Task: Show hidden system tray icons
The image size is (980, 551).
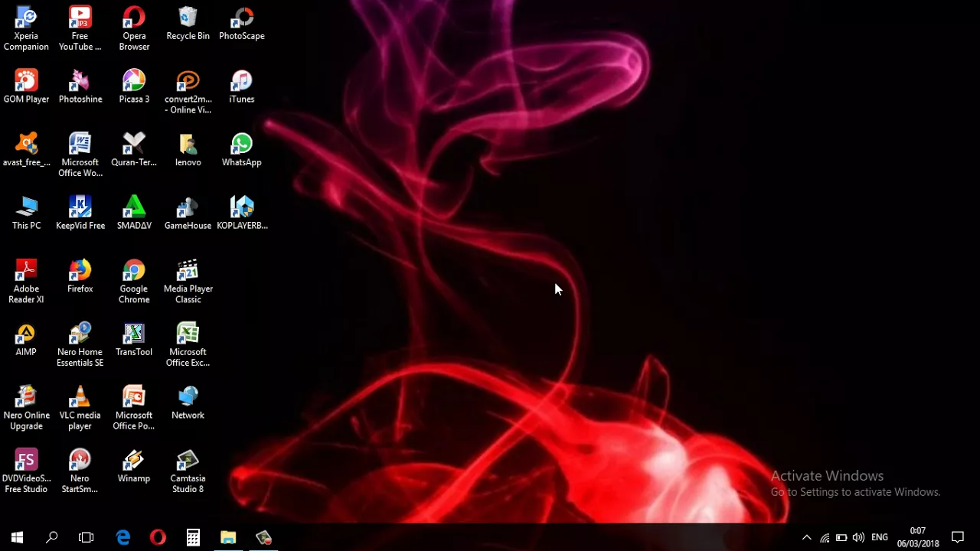Action: [x=806, y=538]
